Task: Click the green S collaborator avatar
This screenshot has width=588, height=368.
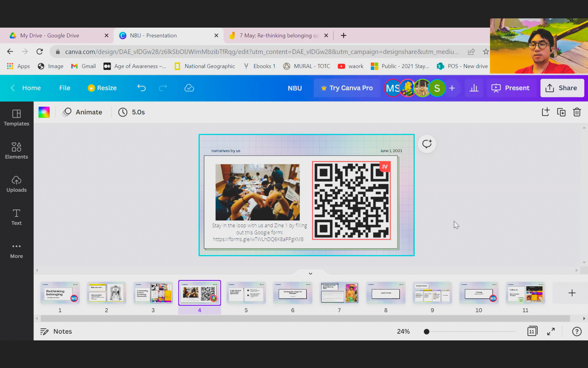Action: 437,88
